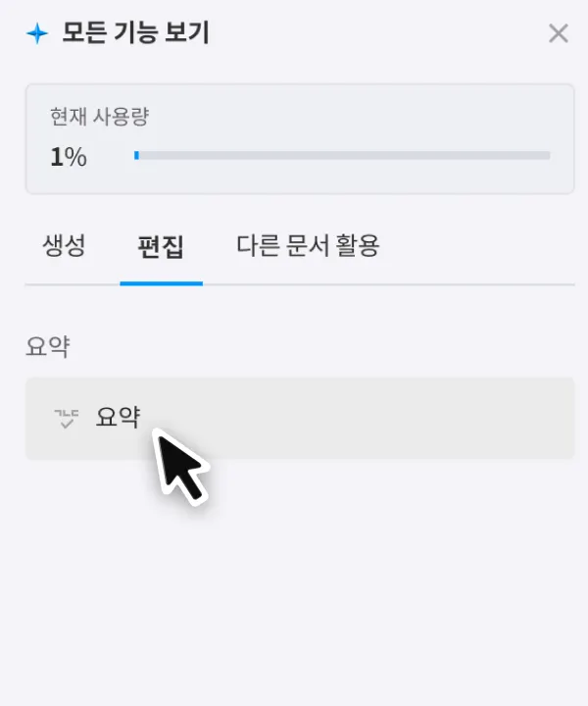588x706 pixels.
Task: Click the summarize icon beside 요약
Action: 66,419
